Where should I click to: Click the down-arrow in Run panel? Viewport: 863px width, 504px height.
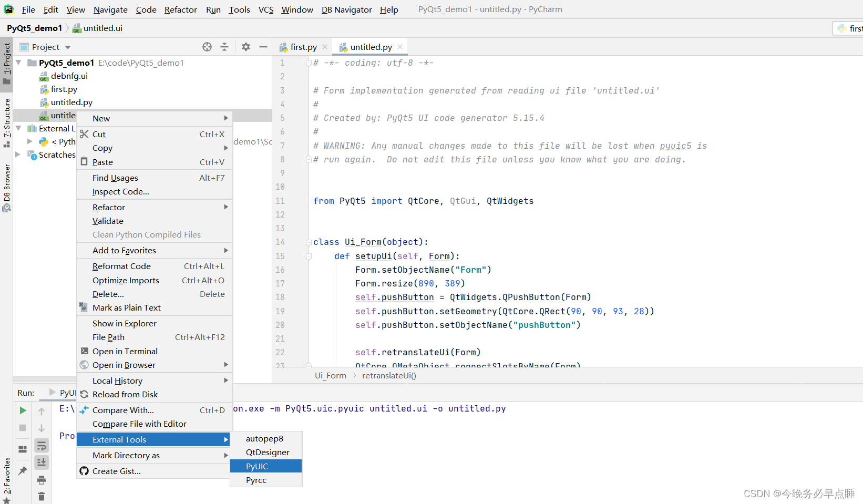click(x=42, y=428)
